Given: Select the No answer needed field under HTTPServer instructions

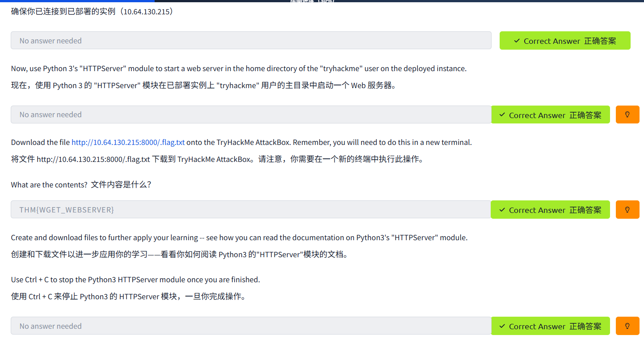Looking at the screenshot, I should (x=250, y=115).
